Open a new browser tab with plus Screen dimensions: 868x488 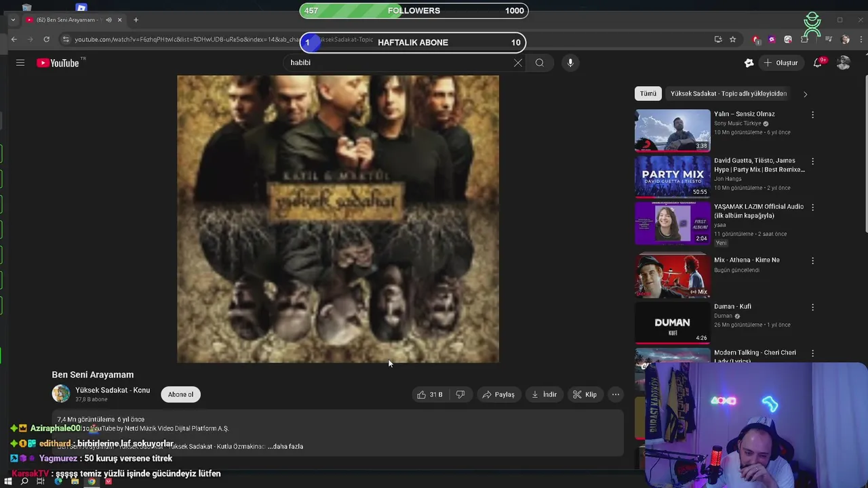[136, 20]
